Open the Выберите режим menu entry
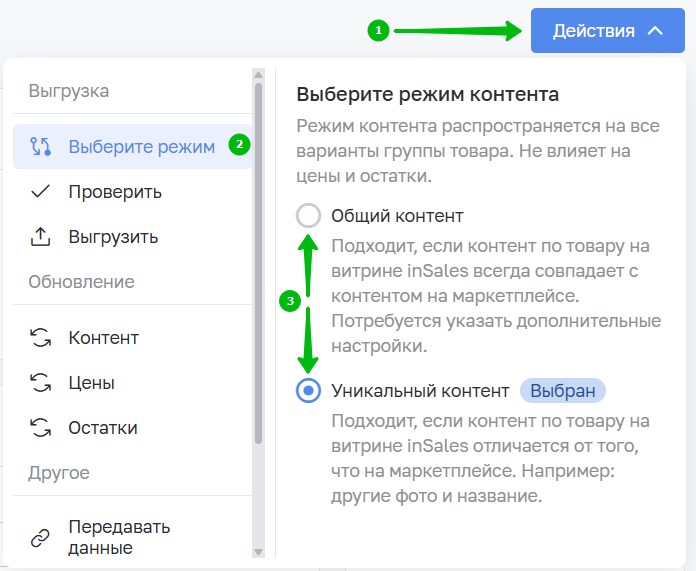This screenshot has width=696, height=571. 141,147
